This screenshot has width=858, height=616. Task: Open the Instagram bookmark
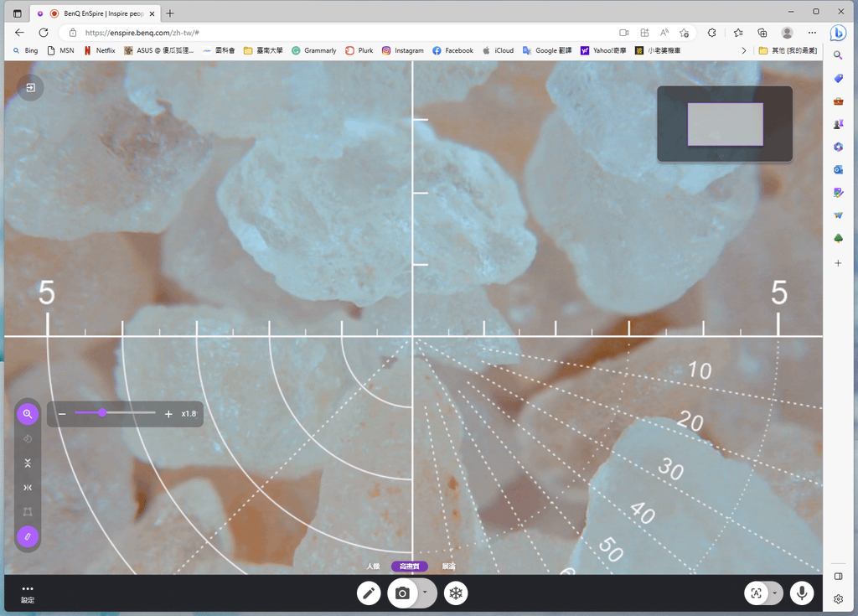point(403,50)
